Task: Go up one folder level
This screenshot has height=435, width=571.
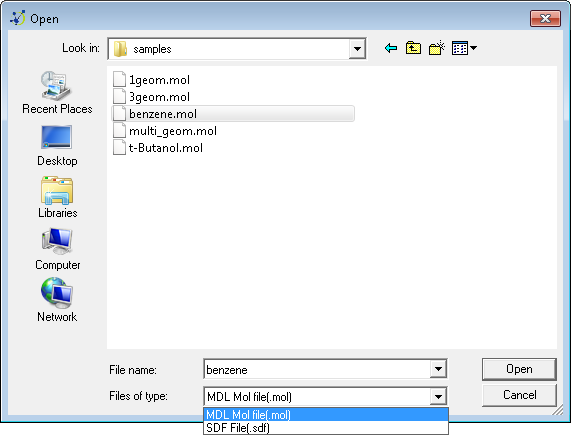Action: [413, 48]
